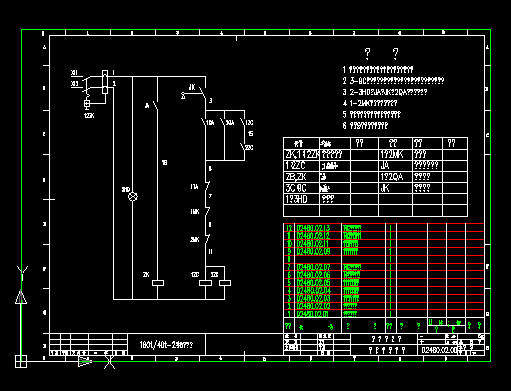
Task: Select parts list number ending .13
Action: coord(313,228)
